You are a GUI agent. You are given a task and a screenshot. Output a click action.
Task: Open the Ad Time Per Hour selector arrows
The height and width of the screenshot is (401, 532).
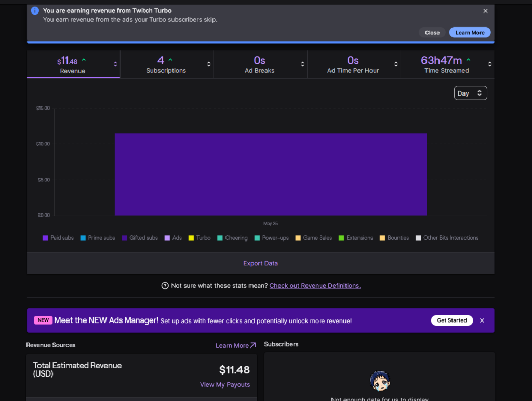[395, 64]
